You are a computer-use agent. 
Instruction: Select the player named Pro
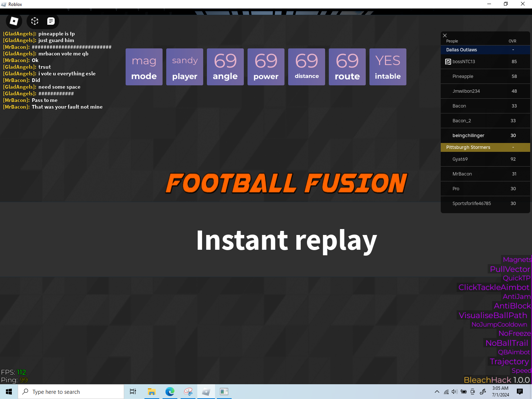coord(485,189)
